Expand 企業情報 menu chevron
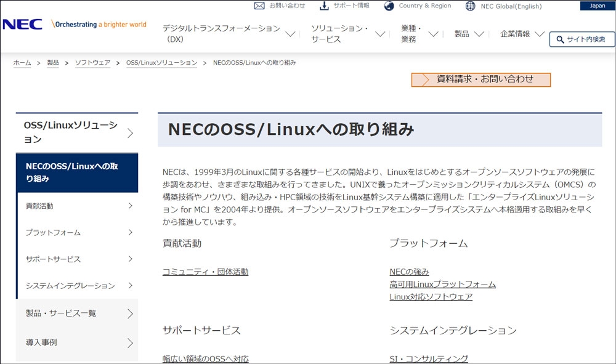Screen dimensions: 616x364 point(540,34)
